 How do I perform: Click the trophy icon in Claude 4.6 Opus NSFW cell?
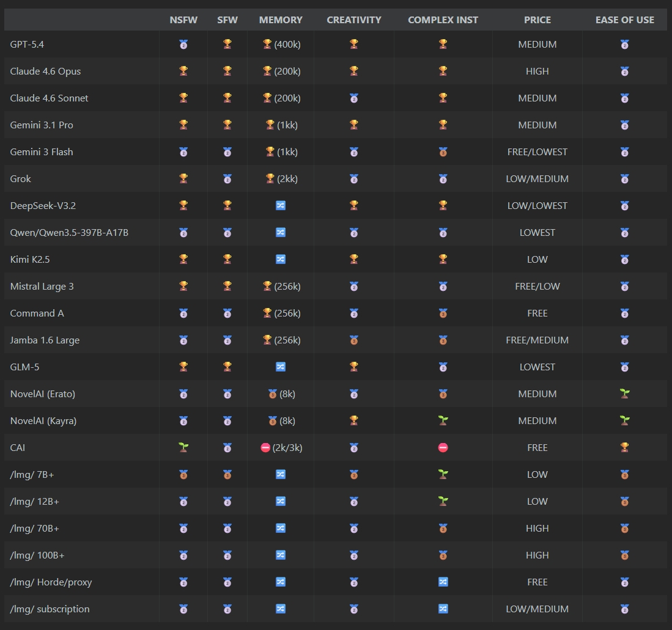pyautogui.click(x=183, y=71)
